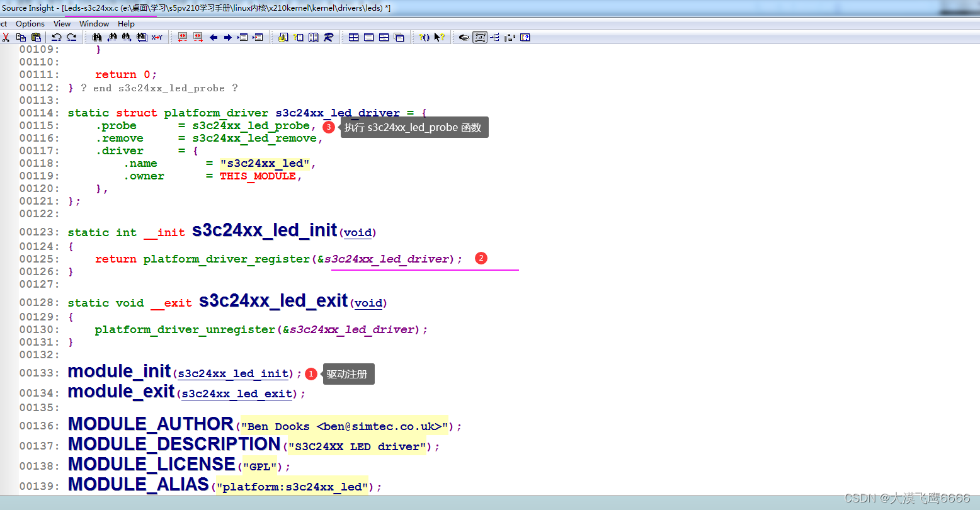980x510 pixels.
Task: Click module_exit on line 134
Action: coord(121,391)
